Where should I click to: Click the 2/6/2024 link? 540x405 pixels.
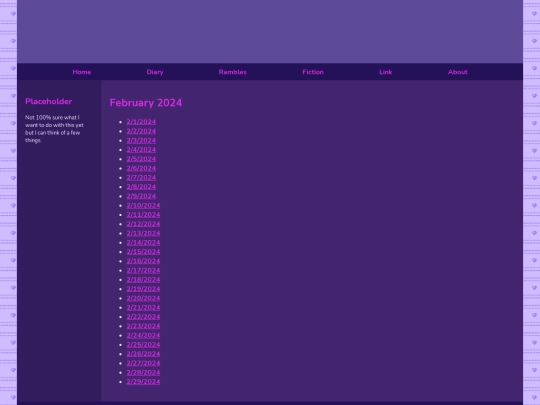tap(141, 168)
